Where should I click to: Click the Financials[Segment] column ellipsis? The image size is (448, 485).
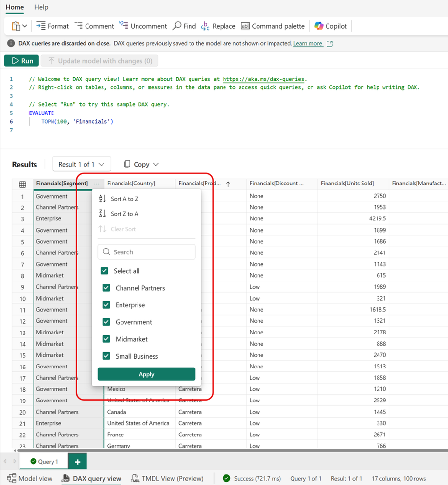click(97, 184)
